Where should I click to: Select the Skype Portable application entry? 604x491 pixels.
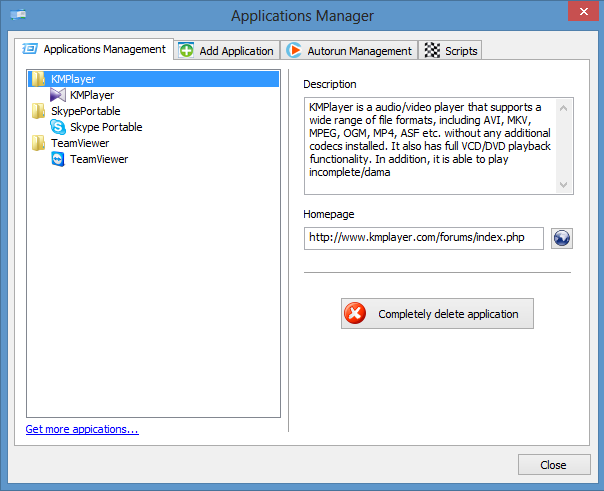(x=106, y=127)
